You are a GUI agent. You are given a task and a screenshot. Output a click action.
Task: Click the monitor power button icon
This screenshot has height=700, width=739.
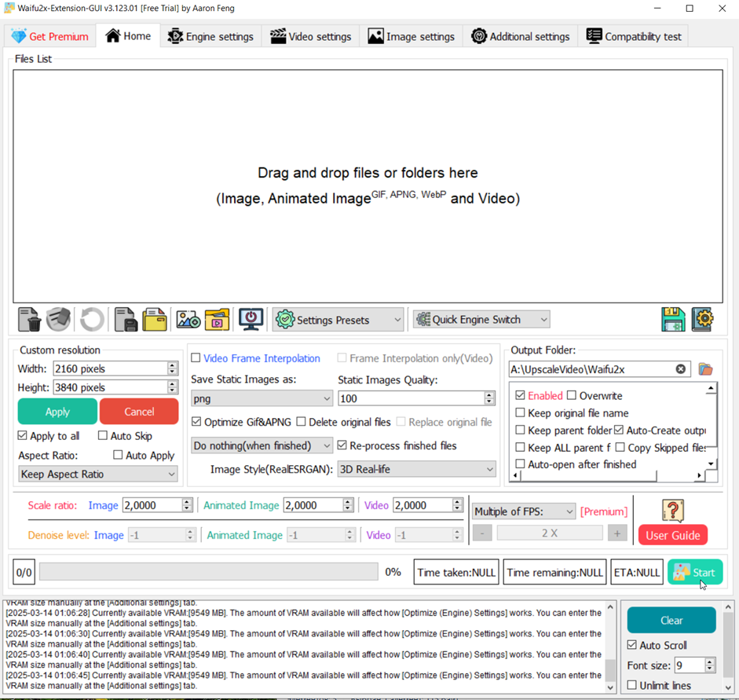[x=251, y=320]
